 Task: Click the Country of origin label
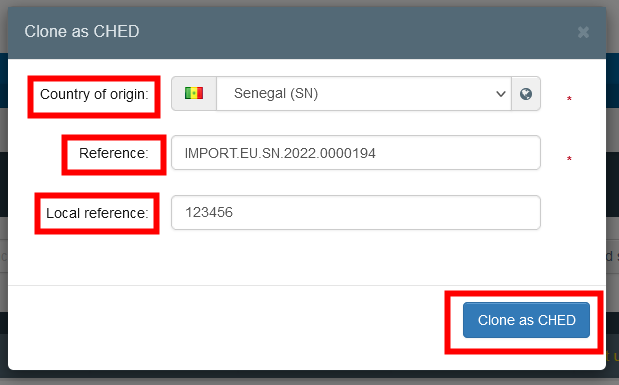coord(94,94)
